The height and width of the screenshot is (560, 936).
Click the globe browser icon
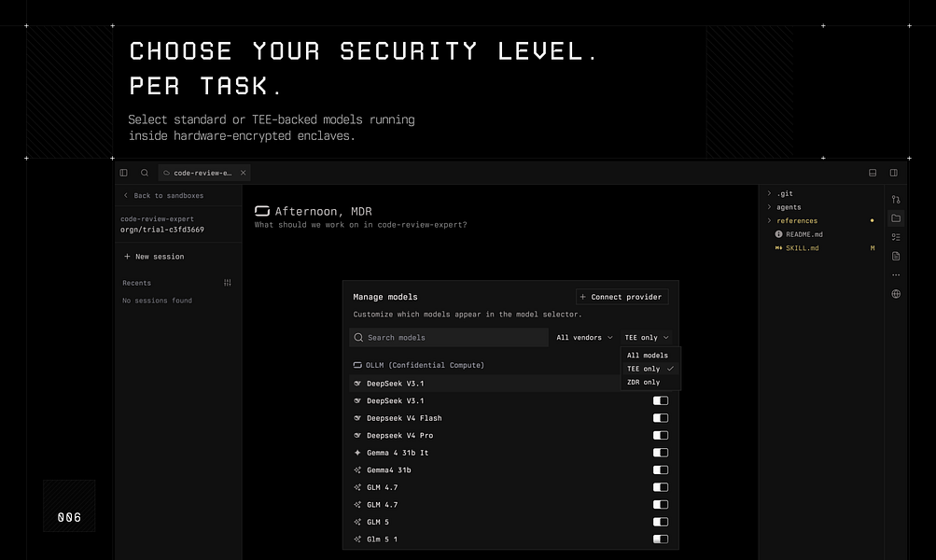pyautogui.click(x=896, y=294)
